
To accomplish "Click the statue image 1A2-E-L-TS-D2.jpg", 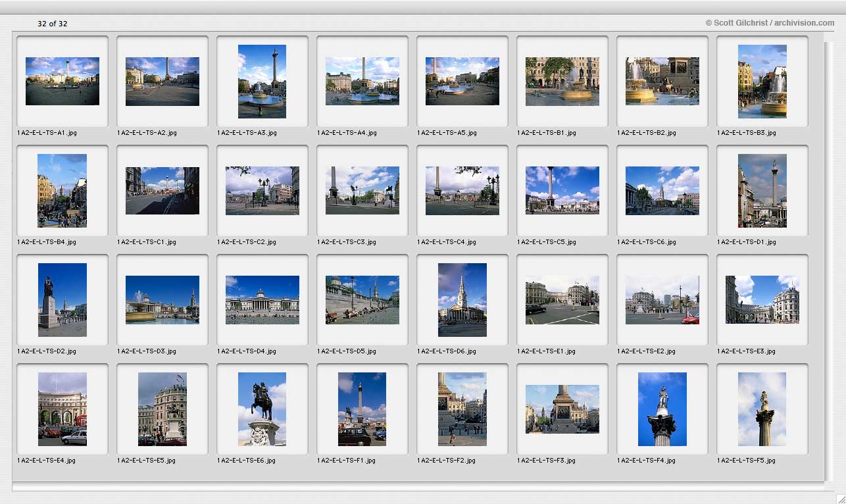I will 62,300.
